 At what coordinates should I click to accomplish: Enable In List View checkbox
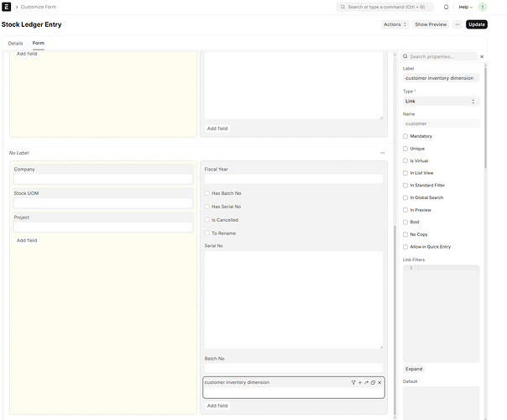405,173
